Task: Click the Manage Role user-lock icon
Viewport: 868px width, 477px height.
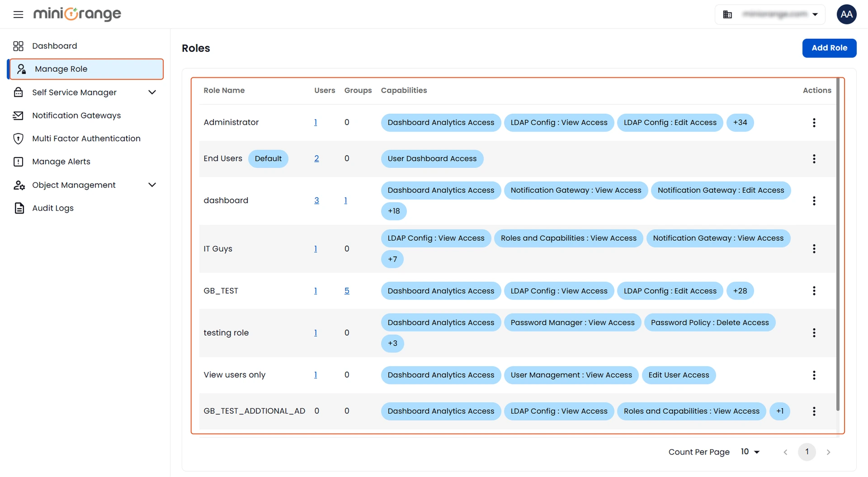Action: [x=21, y=69]
